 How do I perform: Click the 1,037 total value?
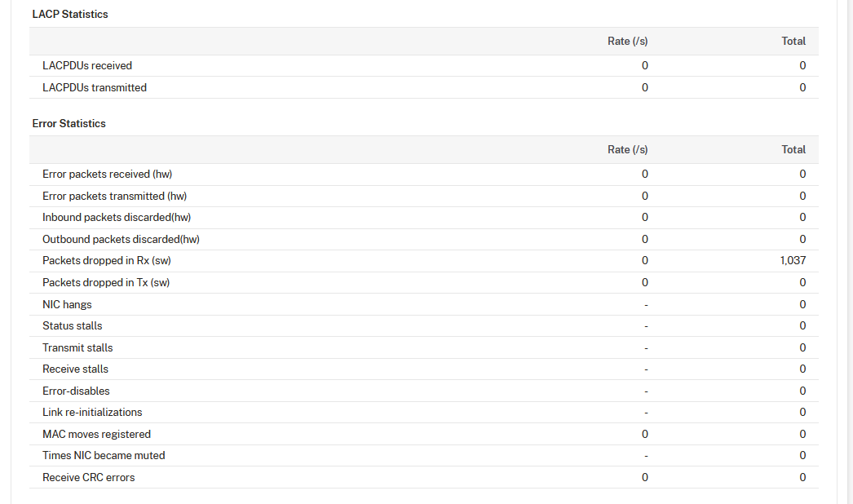(x=793, y=261)
